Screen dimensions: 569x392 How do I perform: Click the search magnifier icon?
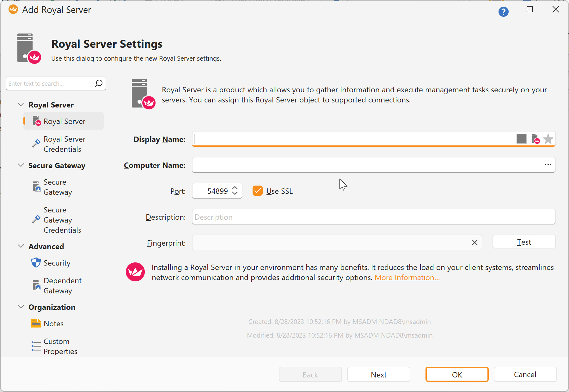pyautogui.click(x=99, y=83)
